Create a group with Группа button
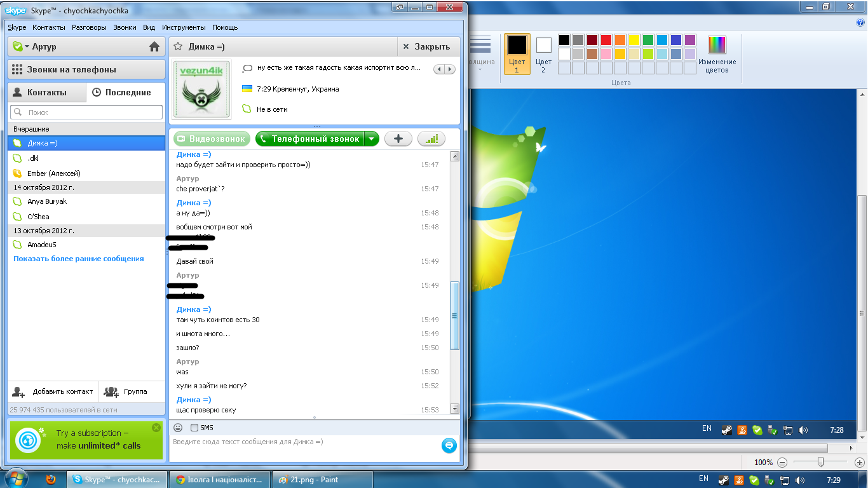868x488 pixels. point(127,391)
